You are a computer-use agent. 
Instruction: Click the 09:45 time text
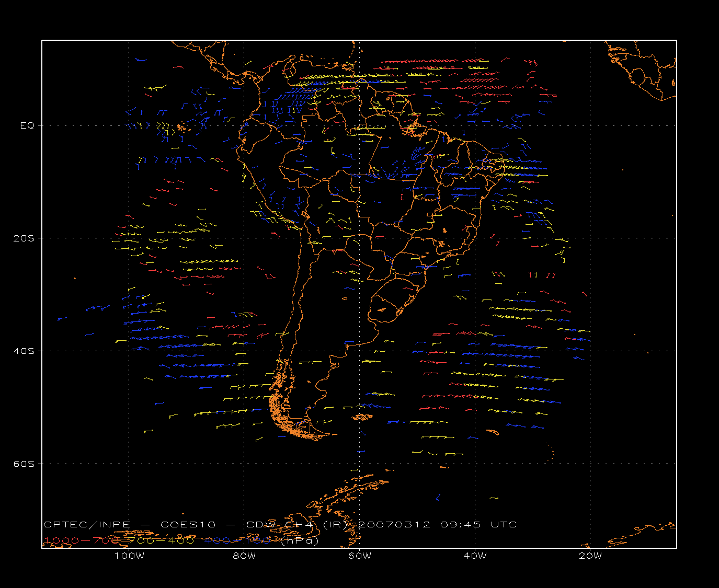[x=460, y=524]
